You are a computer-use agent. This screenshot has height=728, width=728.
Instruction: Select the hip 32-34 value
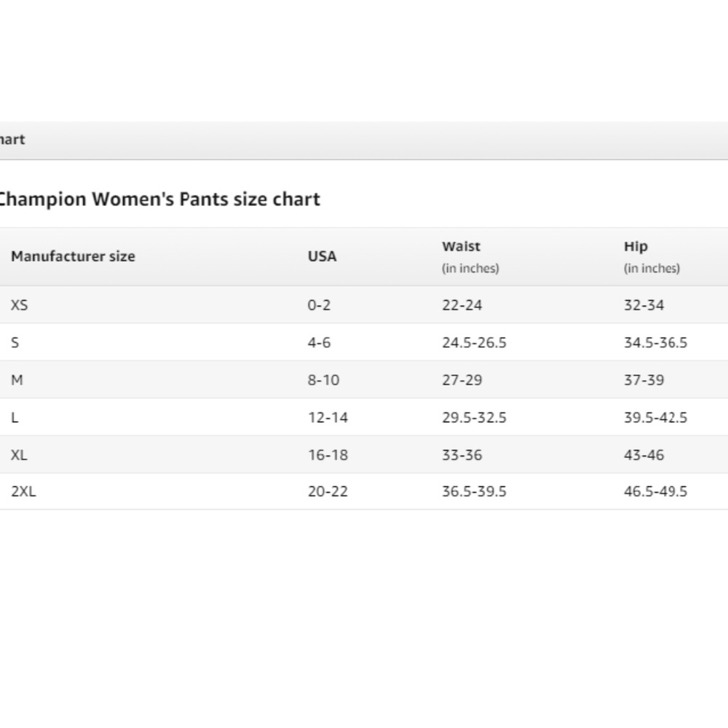[644, 305]
